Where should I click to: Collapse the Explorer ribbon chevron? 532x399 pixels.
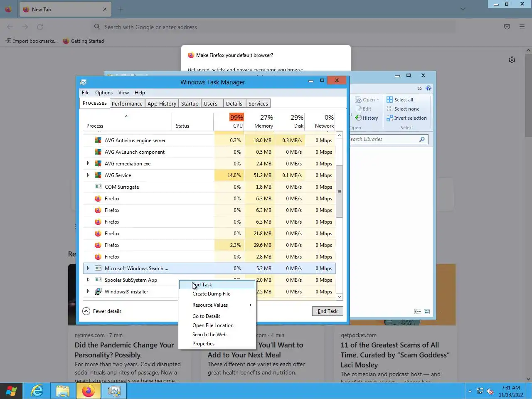pos(419,88)
